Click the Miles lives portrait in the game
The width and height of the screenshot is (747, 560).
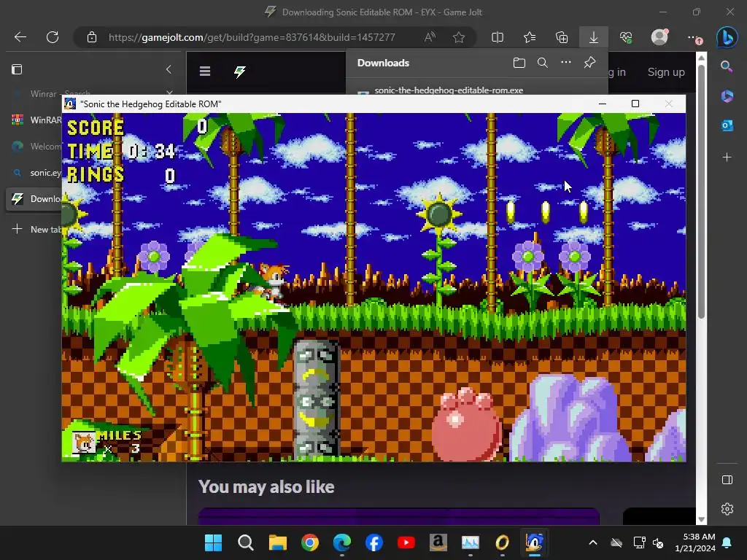tap(84, 443)
